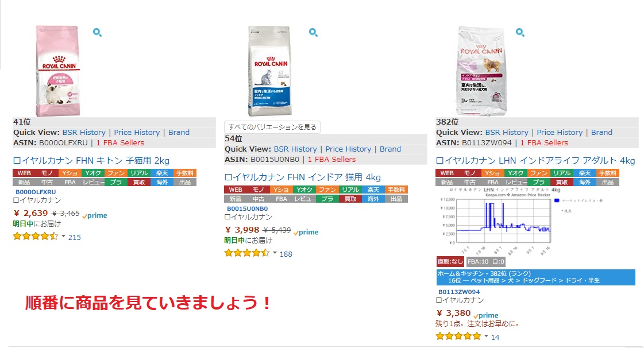Expand rating dropdown arrow next to 215 reviews
This screenshot has height=348, width=644.
pyautogui.click(x=63, y=237)
